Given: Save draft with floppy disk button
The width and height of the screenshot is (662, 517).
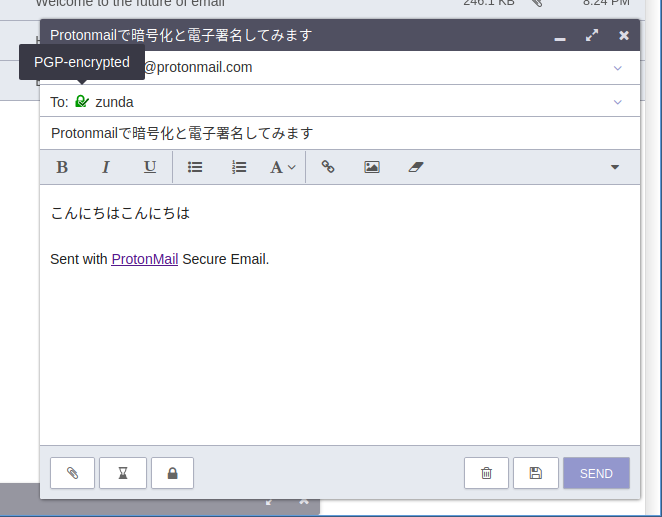Looking at the screenshot, I should coord(536,473).
